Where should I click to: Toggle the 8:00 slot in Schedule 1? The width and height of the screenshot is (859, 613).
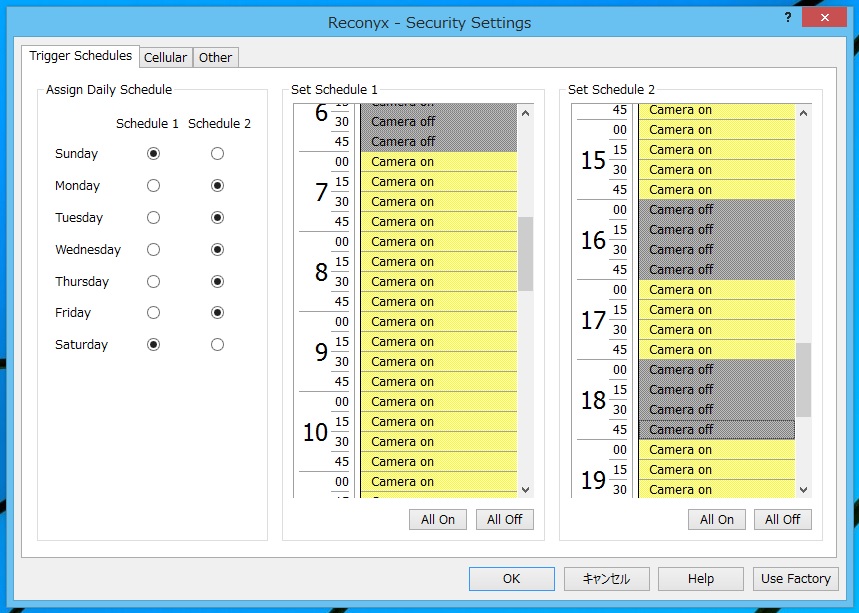click(439, 242)
